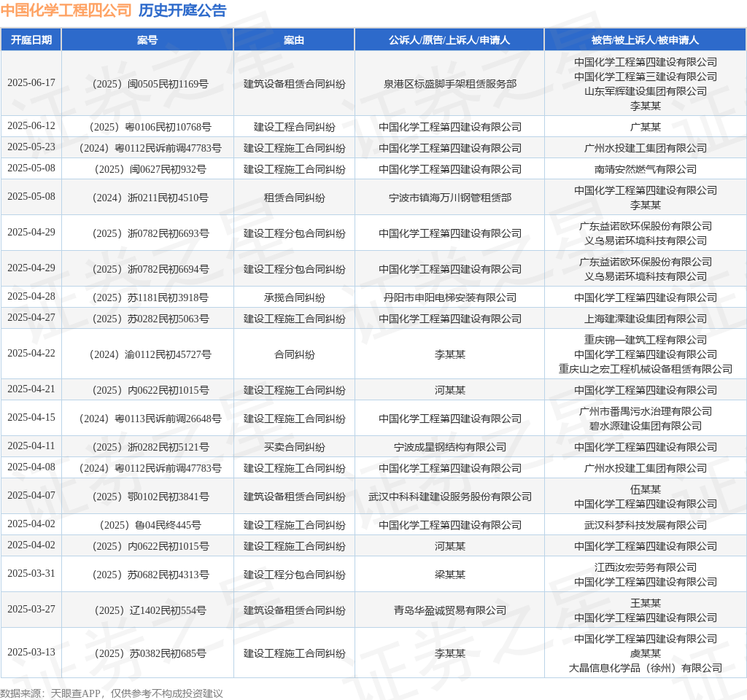Click defendant 武汉科梦科技发展有限公司
Image resolution: width=747 pixels, height=700 pixels.
[646, 525]
